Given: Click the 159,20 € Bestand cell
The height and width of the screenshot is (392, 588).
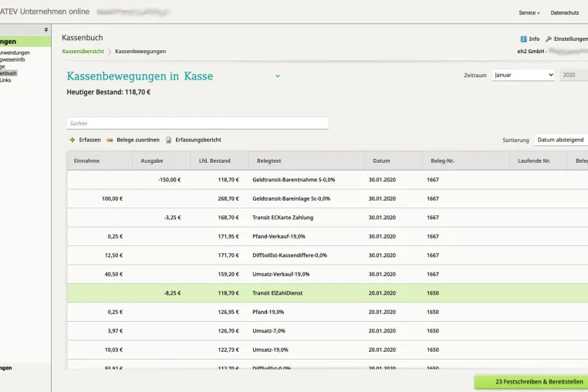Looking at the screenshot, I should 228,274.
